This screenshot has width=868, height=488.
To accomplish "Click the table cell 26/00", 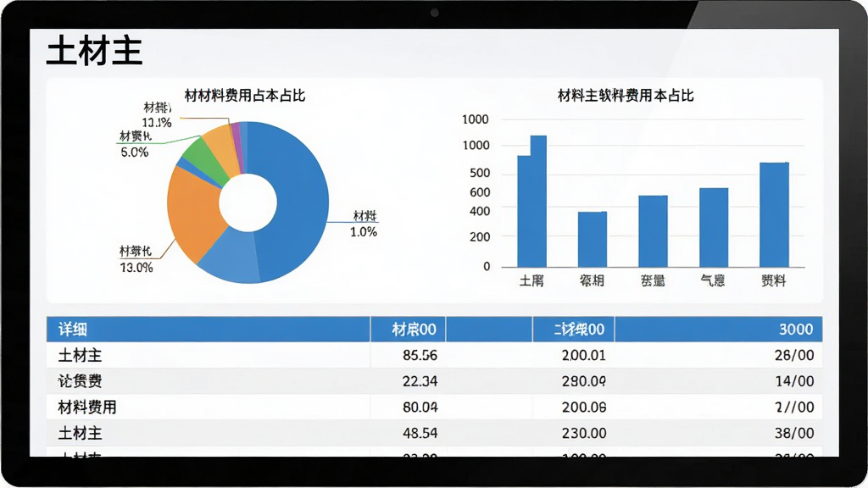I will point(794,355).
